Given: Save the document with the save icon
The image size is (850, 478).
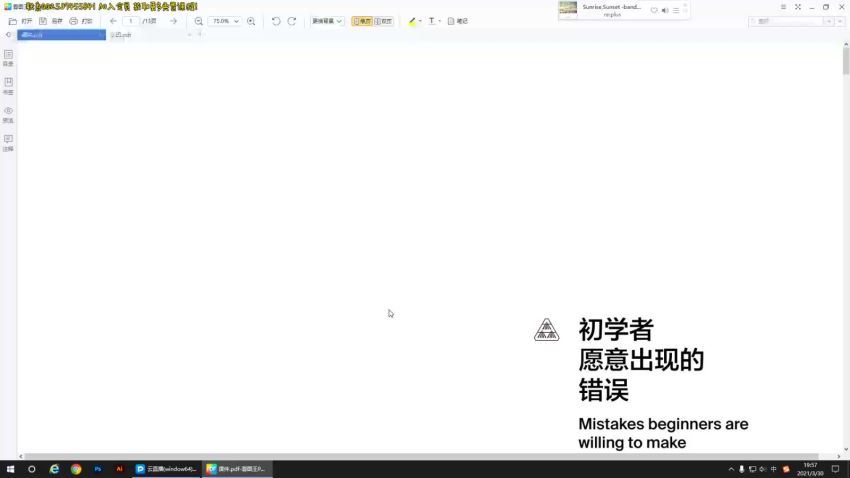Looking at the screenshot, I should click(43, 21).
